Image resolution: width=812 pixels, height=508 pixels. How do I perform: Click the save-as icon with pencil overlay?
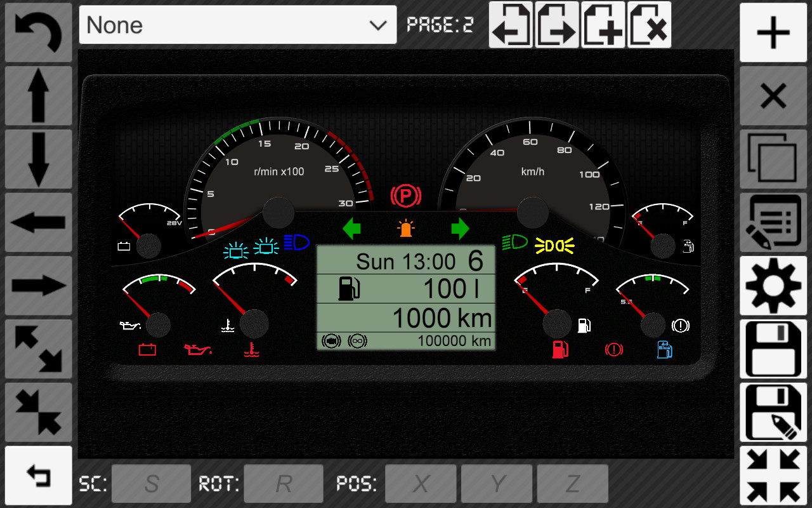click(x=773, y=413)
